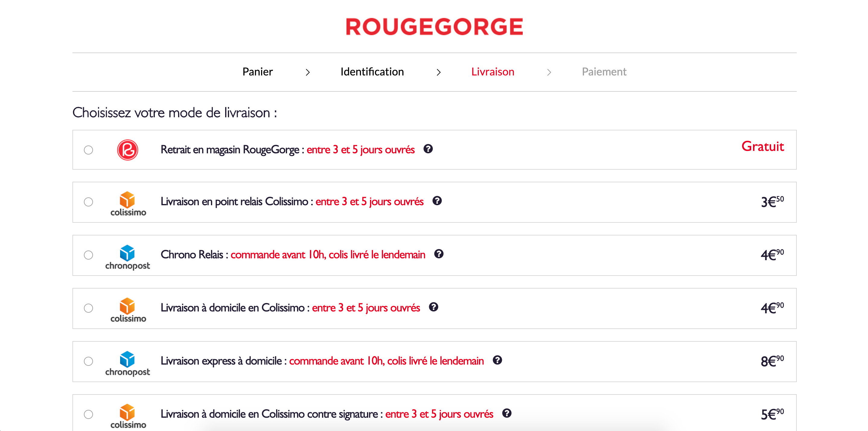This screenshot has width=868, height=431.
Task: Go back to the Panier step
Action: pos(257,72)
